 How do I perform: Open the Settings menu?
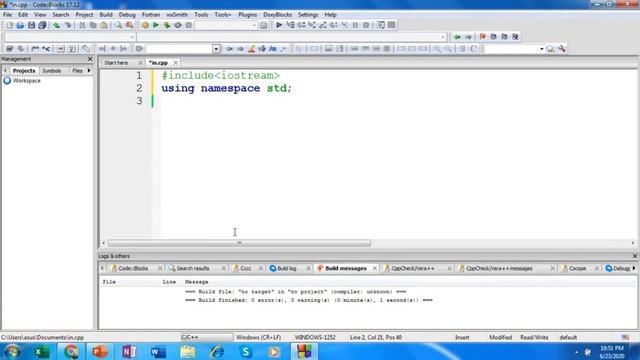[308, 15]
